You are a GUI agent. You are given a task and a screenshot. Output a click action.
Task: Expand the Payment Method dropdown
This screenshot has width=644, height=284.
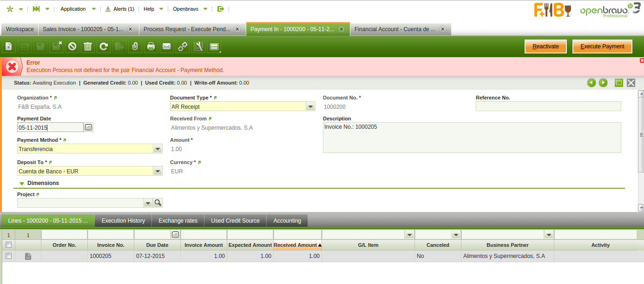click(x=158, y=149)
